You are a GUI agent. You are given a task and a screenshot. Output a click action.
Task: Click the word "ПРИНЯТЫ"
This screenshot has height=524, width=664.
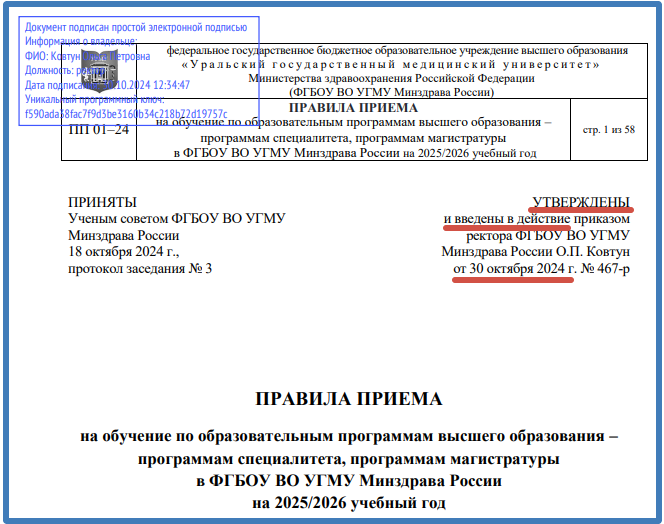click(x=102, y=202)
